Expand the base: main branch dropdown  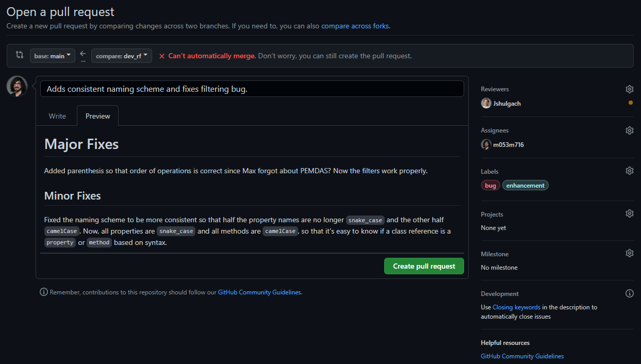pos(53,56)
